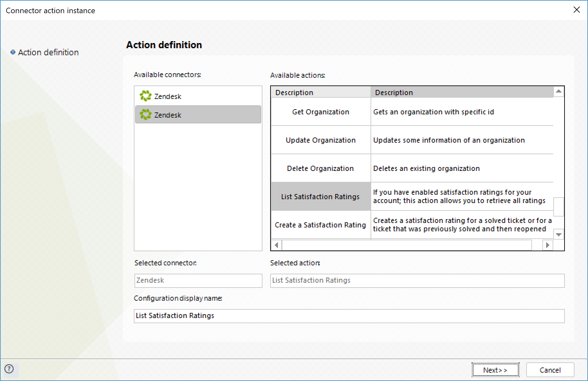Viewport: 588px width, 381px height.
Task: Click the vertical scrollbar thumb in actions list
Action: coord(559,207)
